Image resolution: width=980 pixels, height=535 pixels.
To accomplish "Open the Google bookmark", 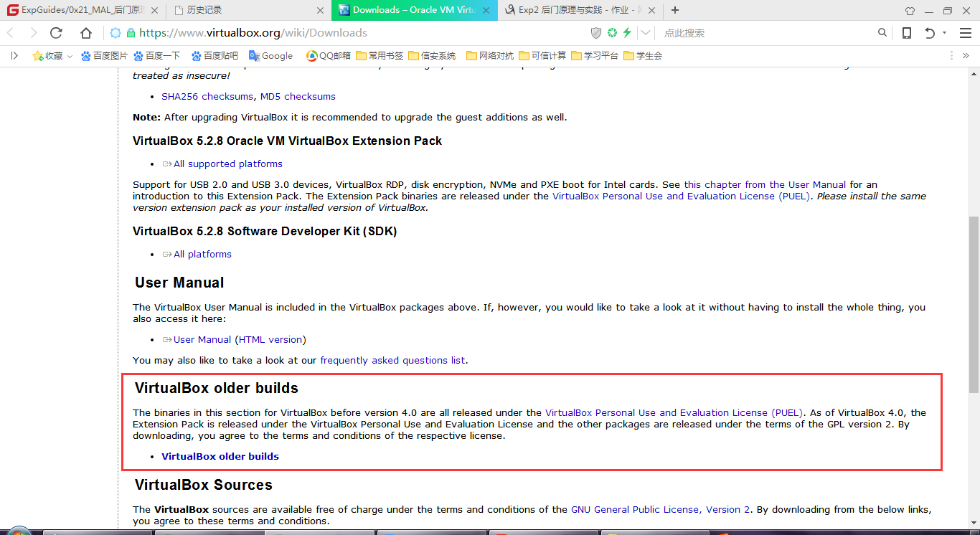I will pos(270,55).
